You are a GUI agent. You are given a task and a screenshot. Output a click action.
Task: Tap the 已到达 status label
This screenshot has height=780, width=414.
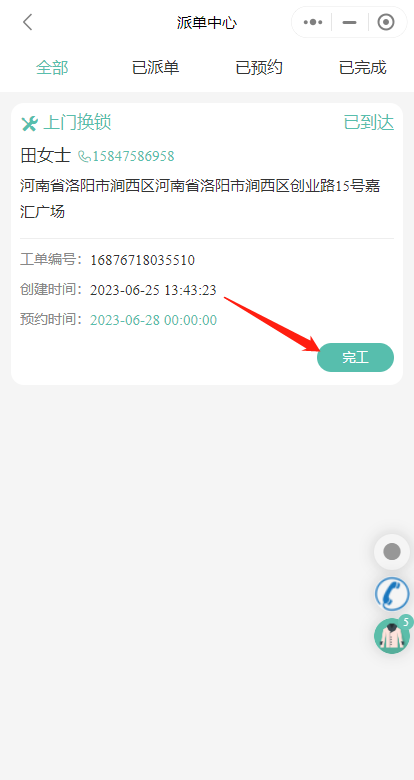[369, 122]
